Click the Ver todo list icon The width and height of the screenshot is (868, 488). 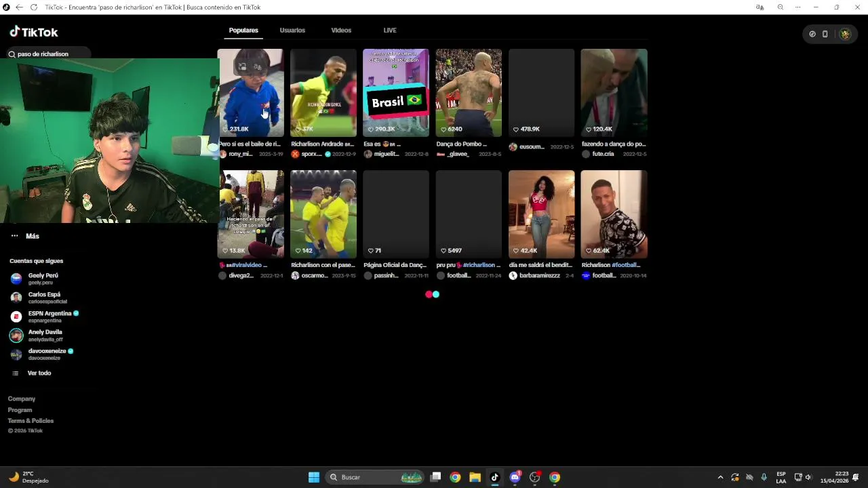pyautogui.click(x=16, y=373)
